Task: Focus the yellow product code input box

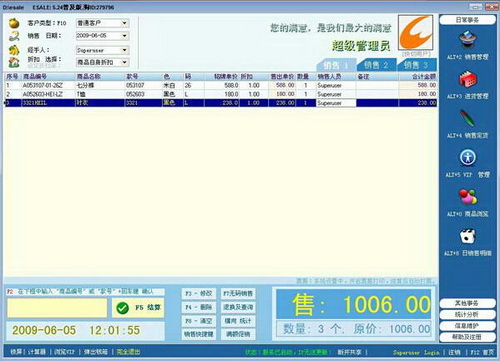Action: tap(57, 308)
